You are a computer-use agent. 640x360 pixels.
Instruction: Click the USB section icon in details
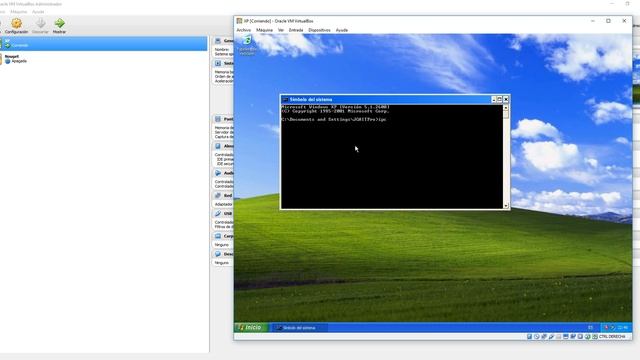pos(218,213)
